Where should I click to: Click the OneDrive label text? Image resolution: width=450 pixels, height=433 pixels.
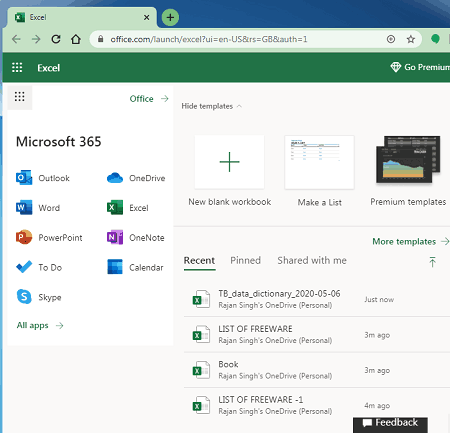[147, 178]
